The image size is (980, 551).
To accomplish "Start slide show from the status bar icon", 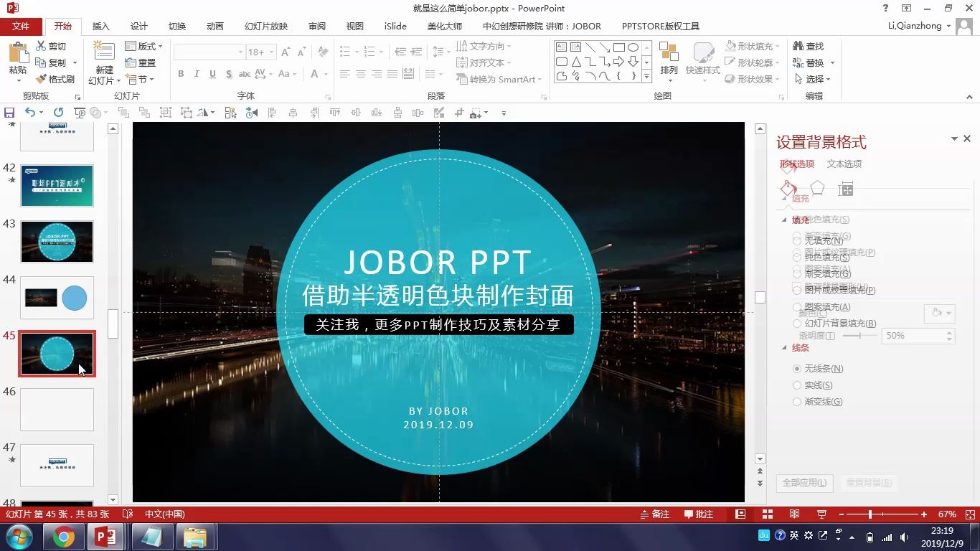I will click(821, 514).
